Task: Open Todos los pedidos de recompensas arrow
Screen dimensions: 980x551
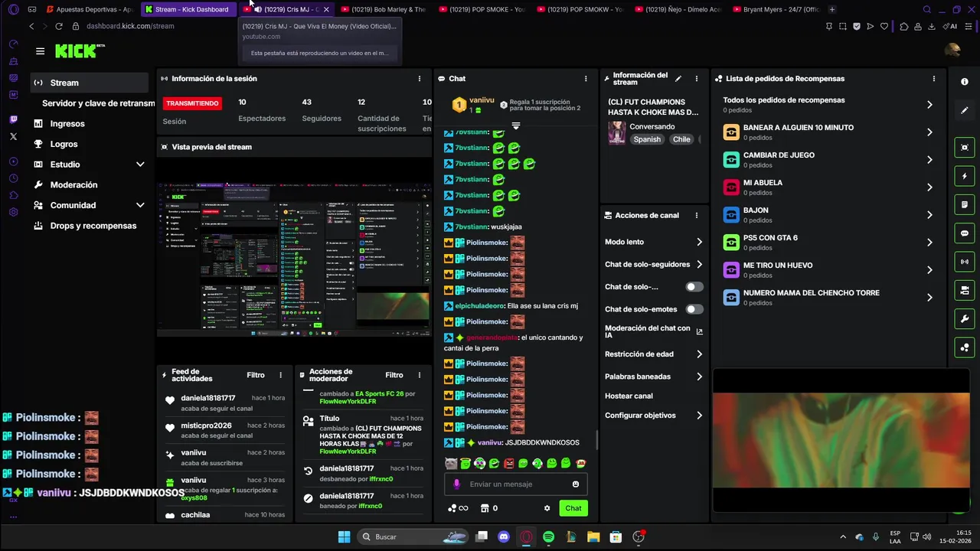Action: tap(929, 105)
